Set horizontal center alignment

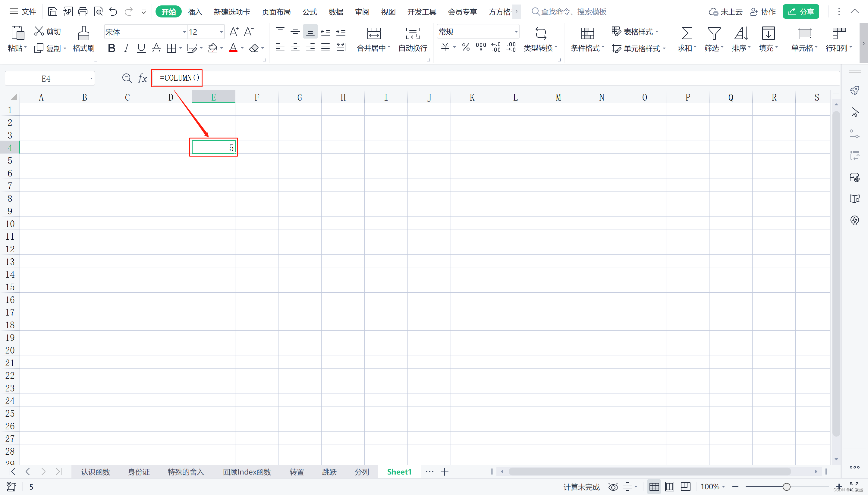click(x=295, y=47)
